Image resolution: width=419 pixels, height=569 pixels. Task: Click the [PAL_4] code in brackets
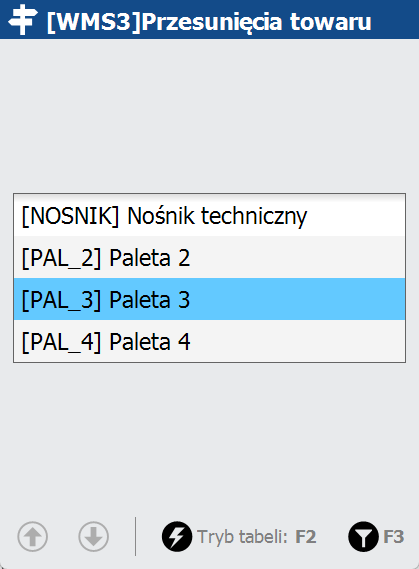click(61, 341)
